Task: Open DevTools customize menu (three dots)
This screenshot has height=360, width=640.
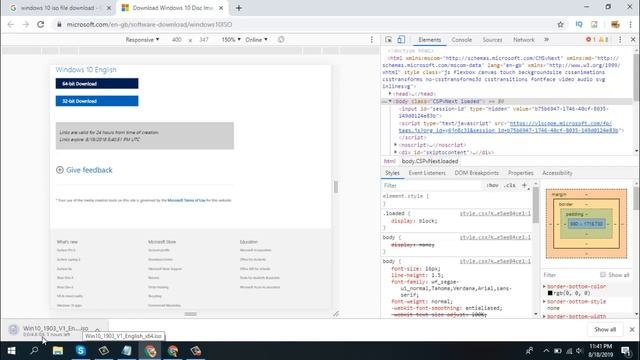Action: (x=620, y=40)
